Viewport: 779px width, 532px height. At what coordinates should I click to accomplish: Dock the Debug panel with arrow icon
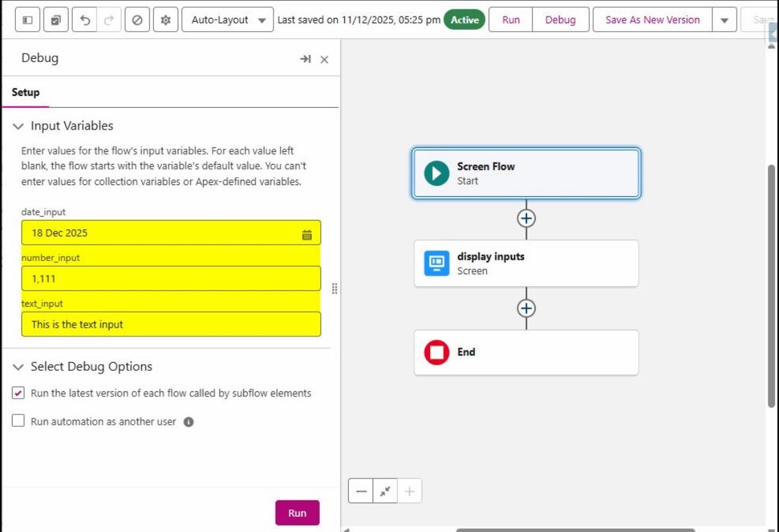[305, 59]
